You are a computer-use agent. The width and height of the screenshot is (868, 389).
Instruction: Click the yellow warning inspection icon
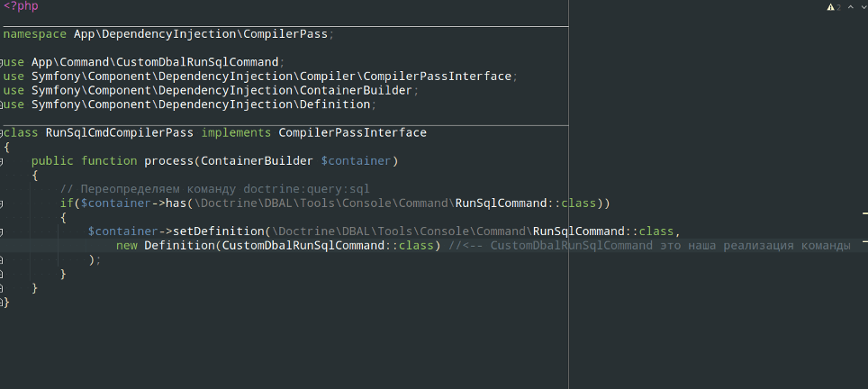830,7
